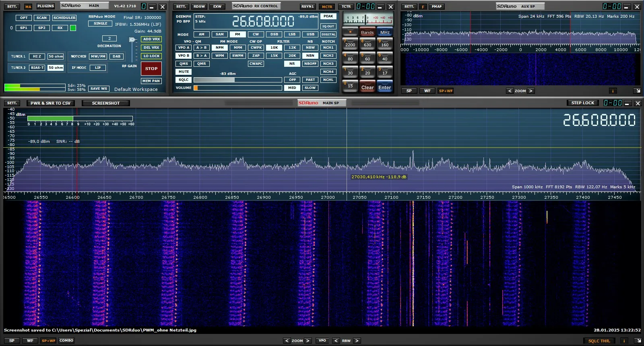Click the green indicator square beside RX
644x346 pixels.
pyautogui.click(x=73, y=28)
